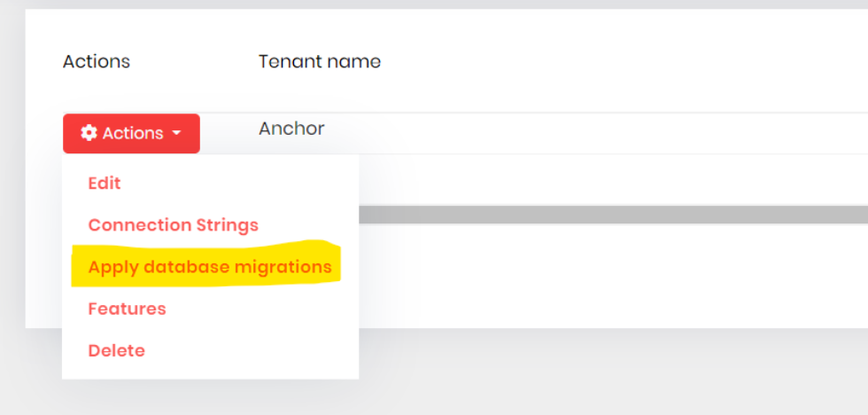Toggle the Actions dropdown caret arrow
The width and height of the screenshot is (868, 415).
[x=176, y=133]
